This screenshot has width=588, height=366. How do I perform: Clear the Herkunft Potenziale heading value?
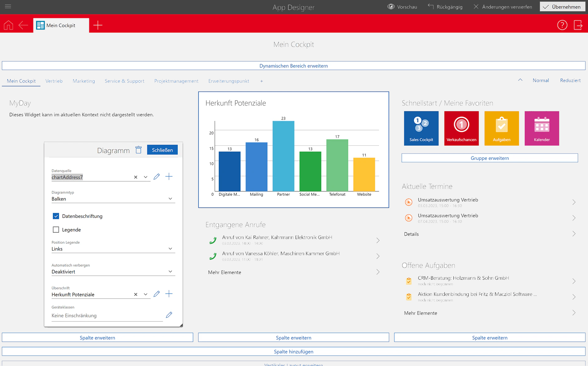pyautogui.click(x=136, y=294)
